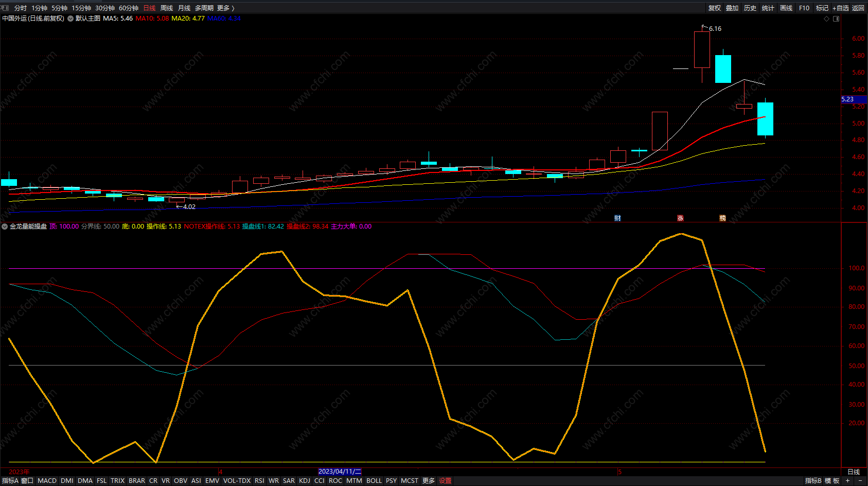This screenshot has height=486, width=868.
Task: Select the 15分钟 timeframe
Action: click(x=81, y=8)
